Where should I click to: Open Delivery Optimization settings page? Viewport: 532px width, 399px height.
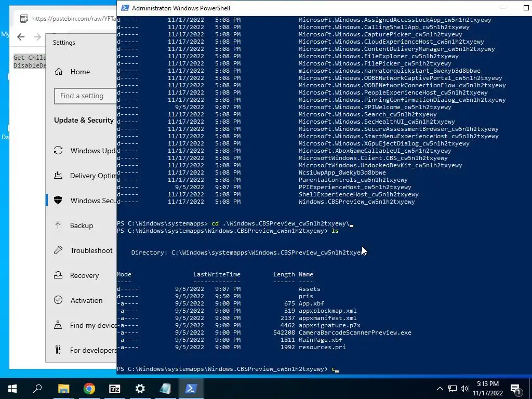(85, 176)
